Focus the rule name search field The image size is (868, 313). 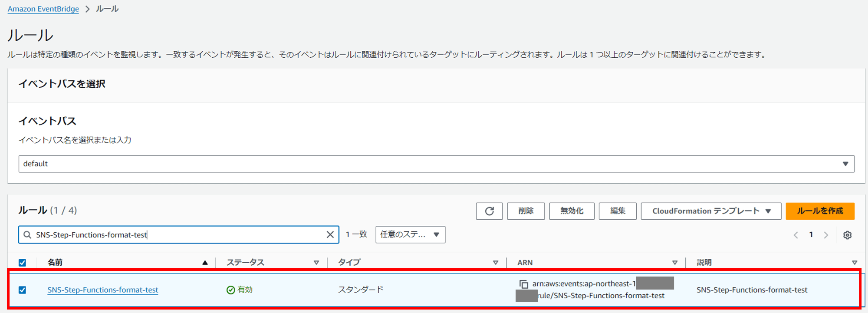tap(178, 235)
